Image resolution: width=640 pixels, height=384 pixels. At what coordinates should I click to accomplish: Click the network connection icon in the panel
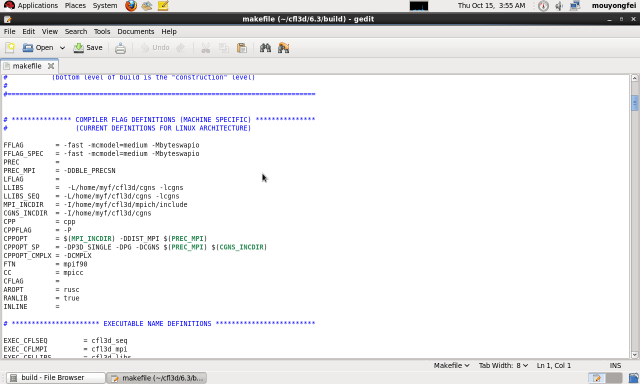click(575, 6)
